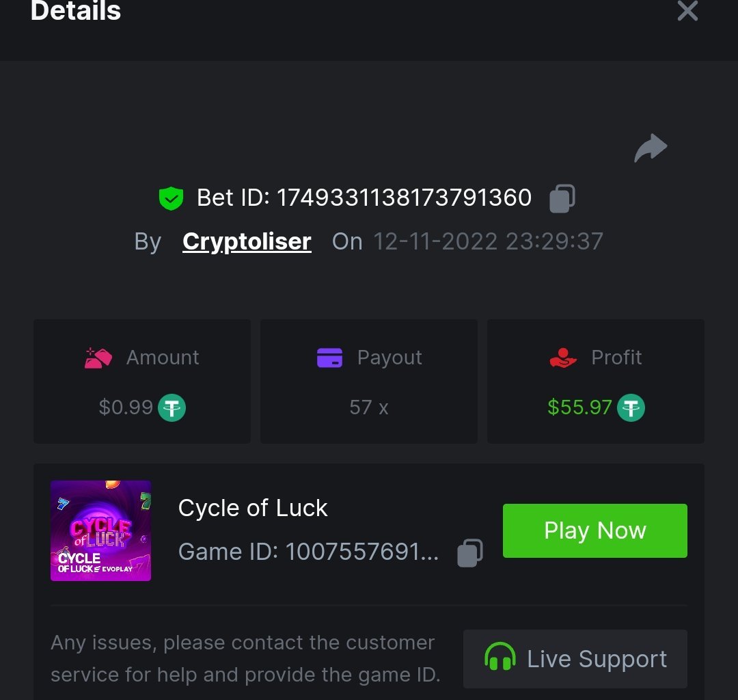Screen dimensions: 738x700
Task: Open Live Support chat
Action: (x=575, y=659)
